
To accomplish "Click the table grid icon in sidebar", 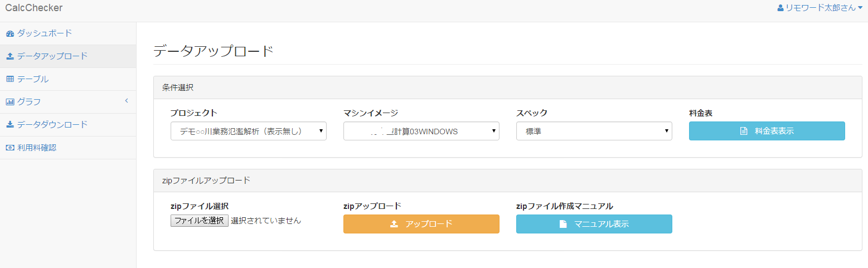I will coord(10,79).
